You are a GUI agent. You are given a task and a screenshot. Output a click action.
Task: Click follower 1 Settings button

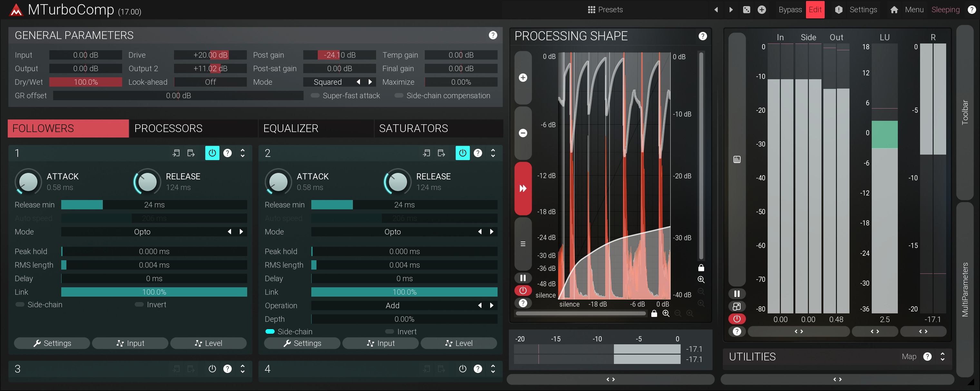(52, 343)
